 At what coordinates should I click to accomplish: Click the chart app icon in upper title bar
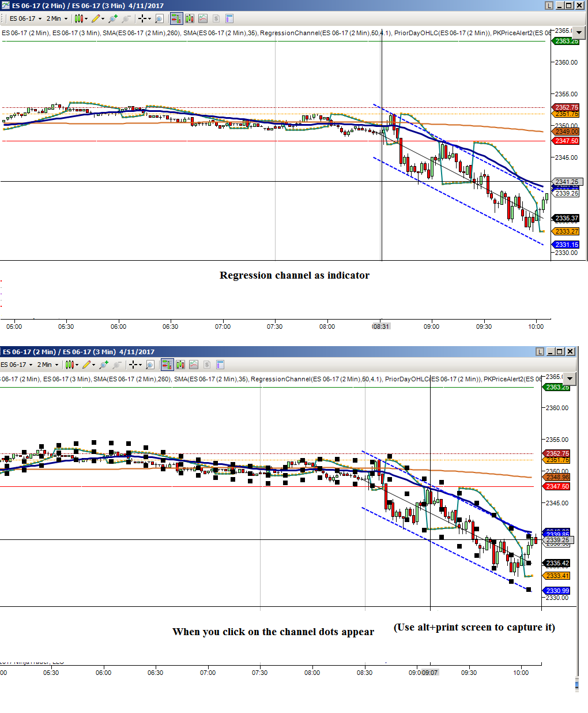click(x=6, y=5)
